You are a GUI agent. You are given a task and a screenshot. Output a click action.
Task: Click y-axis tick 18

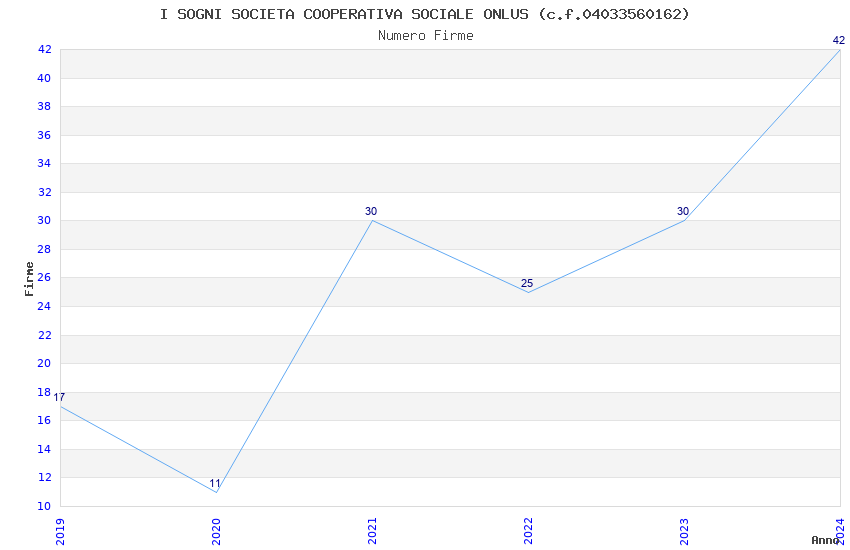click(x=44, y=392)
